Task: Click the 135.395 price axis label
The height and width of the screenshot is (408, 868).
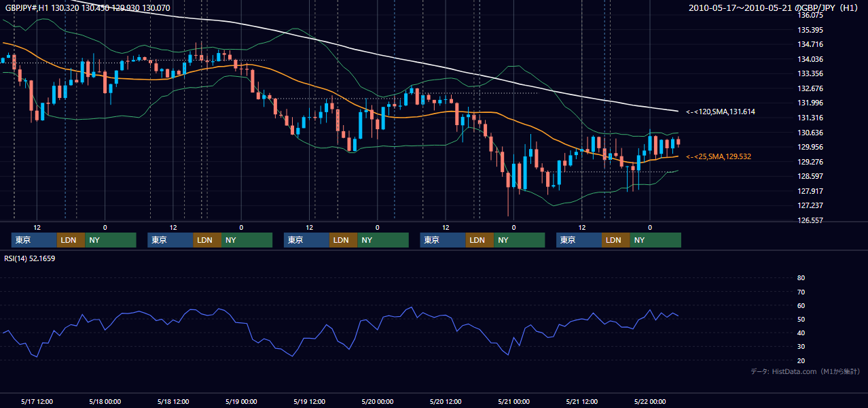Action: (811, 31)
